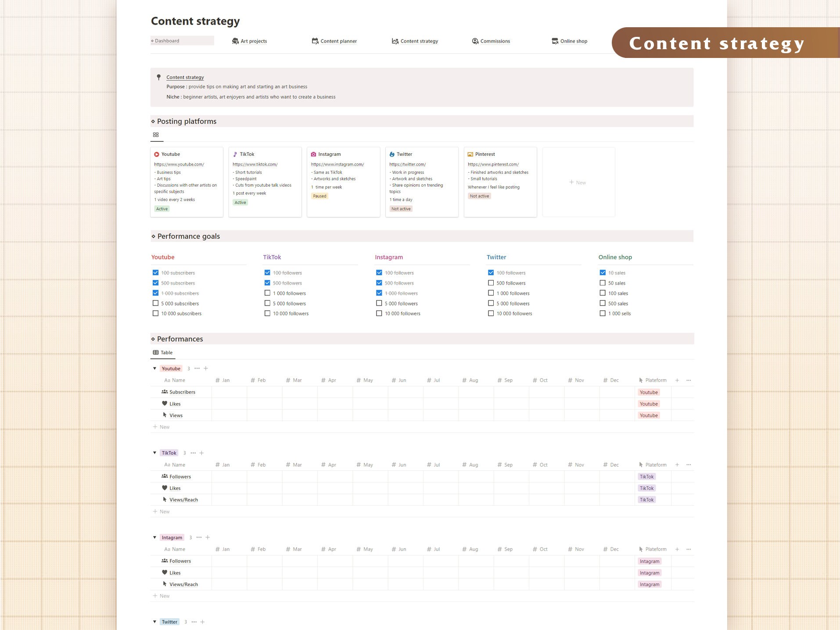Navigate to the Commissions tab
The width and height of the screenshot is (840, 630).
click(495, 41)
